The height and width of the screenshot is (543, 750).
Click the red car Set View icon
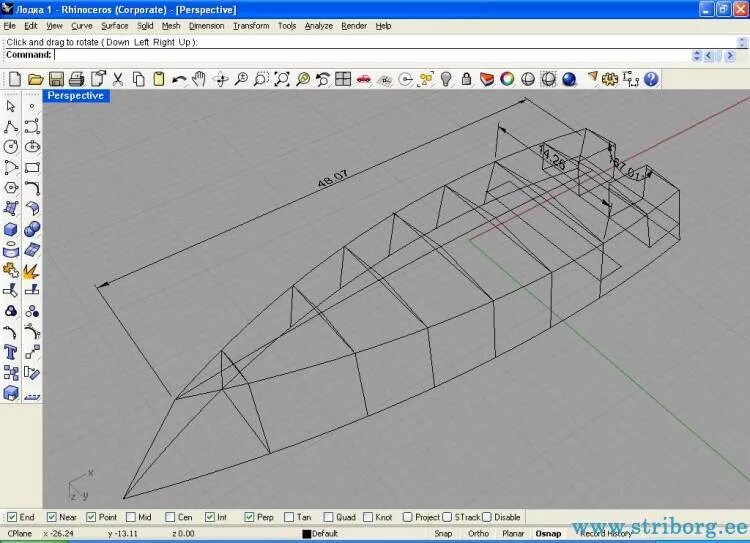(364, 79)
